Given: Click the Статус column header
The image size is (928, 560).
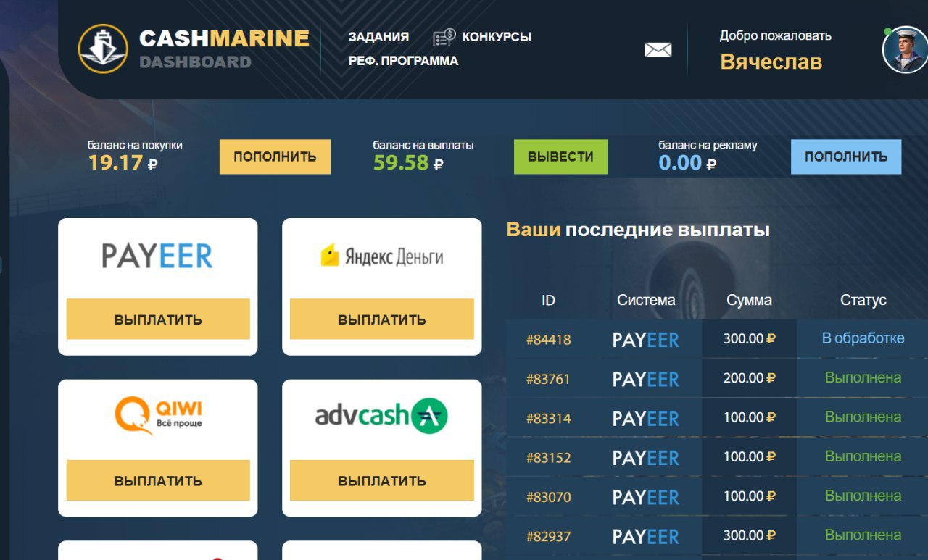Looking at the screenshot, I should click(x=863, y=300).
